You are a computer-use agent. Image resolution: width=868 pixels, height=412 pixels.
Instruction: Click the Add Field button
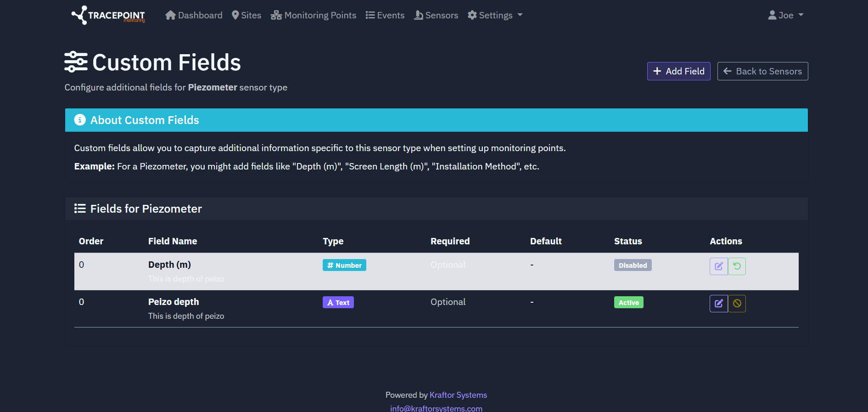click(679, 71)
